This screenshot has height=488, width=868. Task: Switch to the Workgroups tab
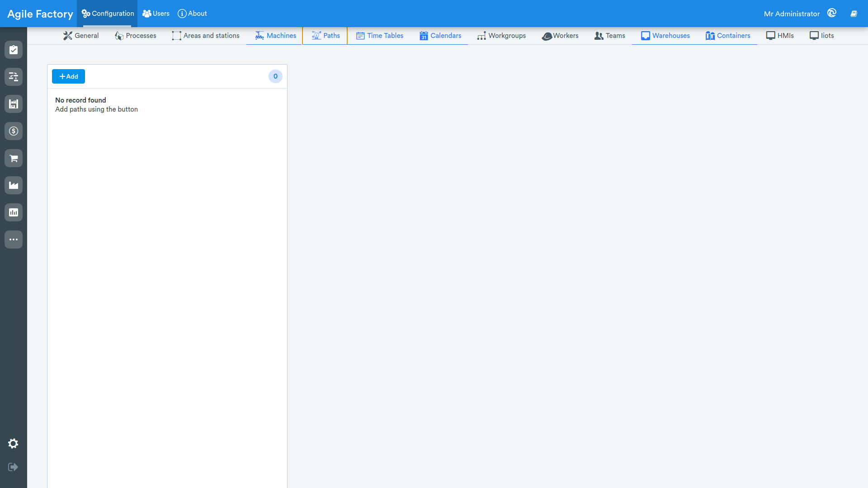[501, 36]
